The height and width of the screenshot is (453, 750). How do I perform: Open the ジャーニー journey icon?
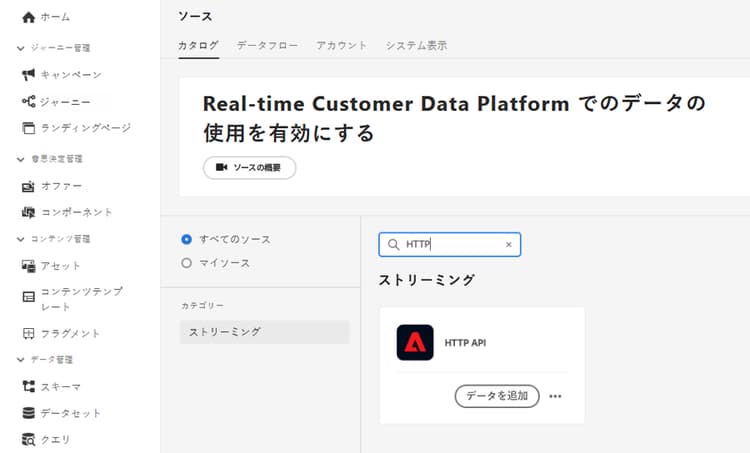29,101
